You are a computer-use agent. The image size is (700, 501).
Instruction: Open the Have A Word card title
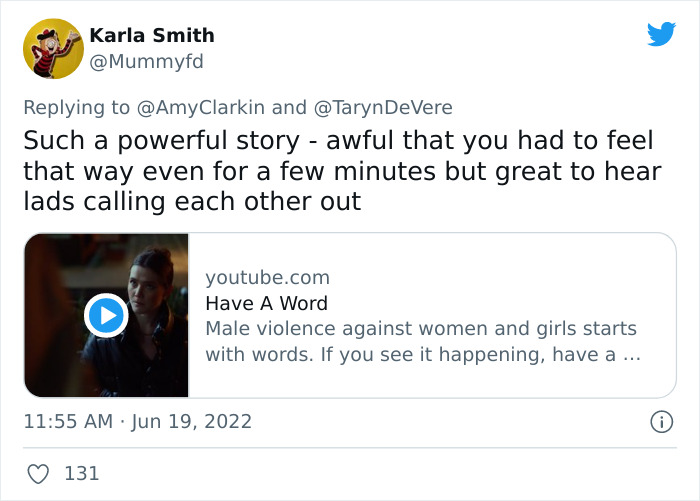[x=266, y=303]
